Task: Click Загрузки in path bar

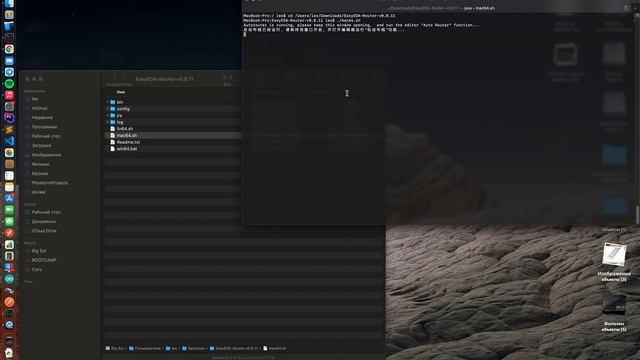Action: coord(193,348)
